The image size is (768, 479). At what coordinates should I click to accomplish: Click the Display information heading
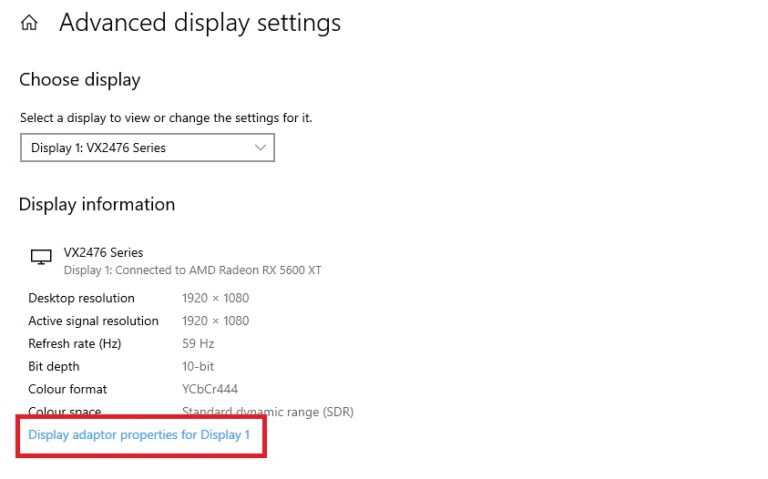click(x=97, y=205)
